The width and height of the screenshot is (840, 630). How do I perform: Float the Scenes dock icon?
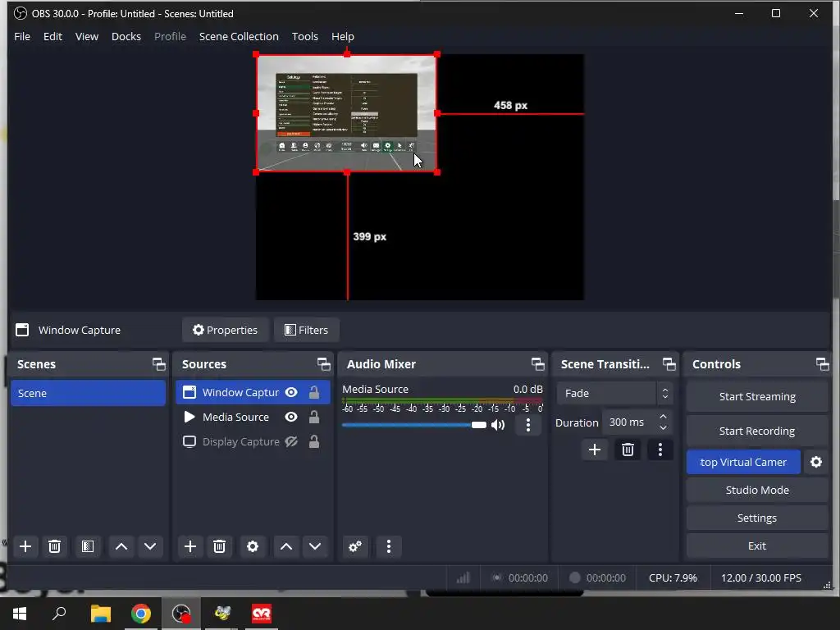pyautogui.click(x=159, y=364)
